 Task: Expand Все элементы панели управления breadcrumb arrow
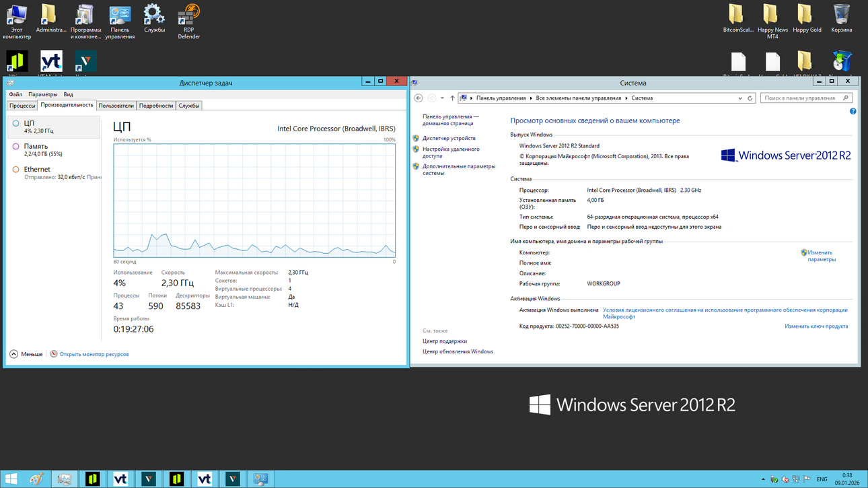(x=626, y=98)
